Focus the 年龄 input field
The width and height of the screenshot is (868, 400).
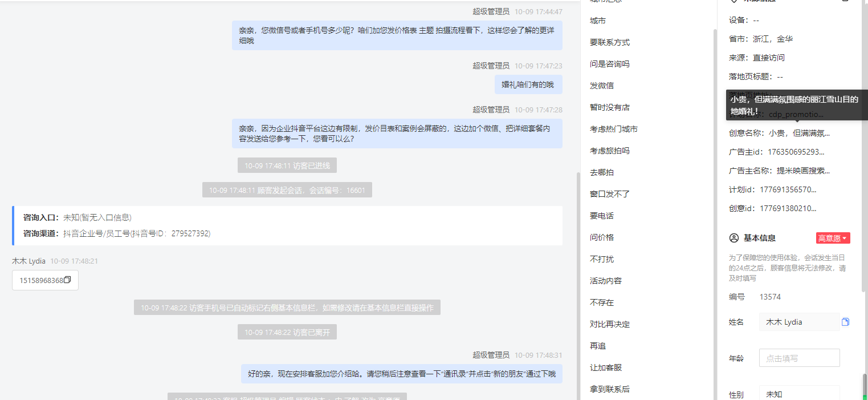pos(799,358)
